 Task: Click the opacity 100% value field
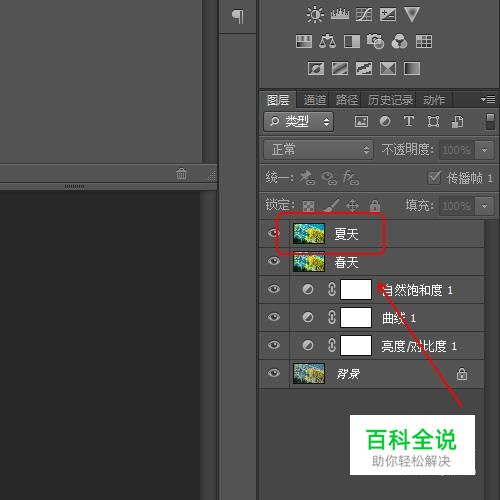(457, 150)
